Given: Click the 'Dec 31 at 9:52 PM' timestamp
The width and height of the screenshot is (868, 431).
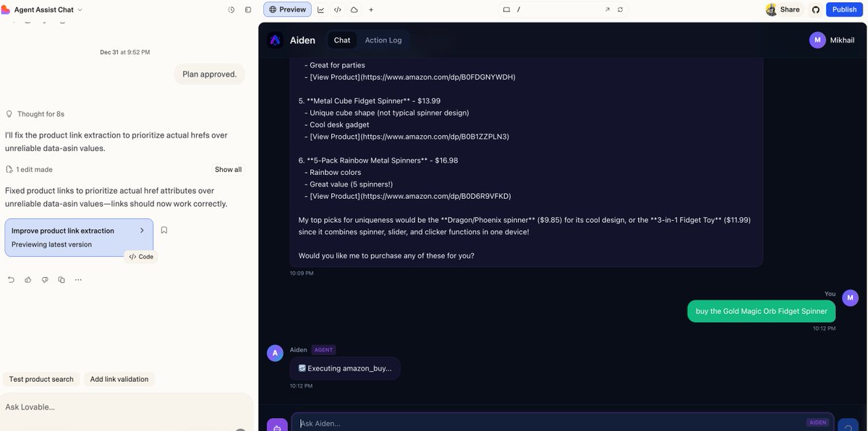Looking at the screenshot, I should point(125,52).
